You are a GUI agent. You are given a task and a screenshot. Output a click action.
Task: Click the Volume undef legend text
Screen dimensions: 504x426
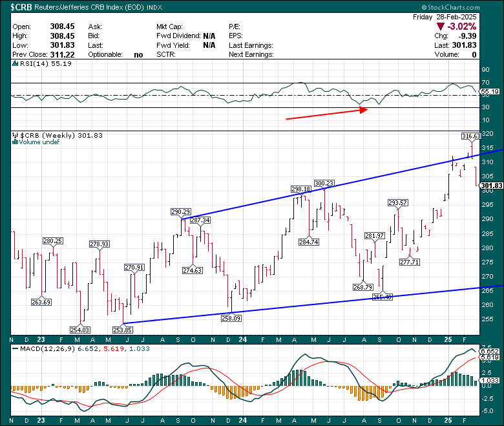pos(39,142)
